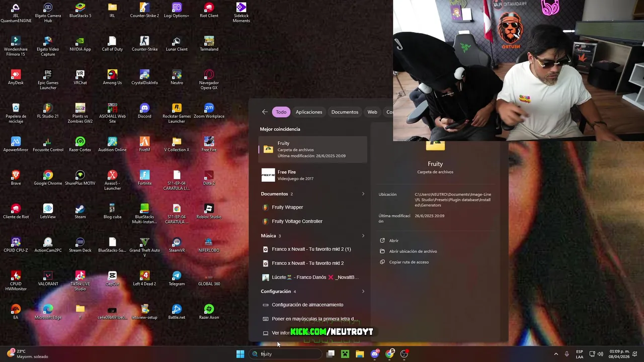Go back with the search panel arrow
The height and width of the screenshot is (362, 644).
265,112
